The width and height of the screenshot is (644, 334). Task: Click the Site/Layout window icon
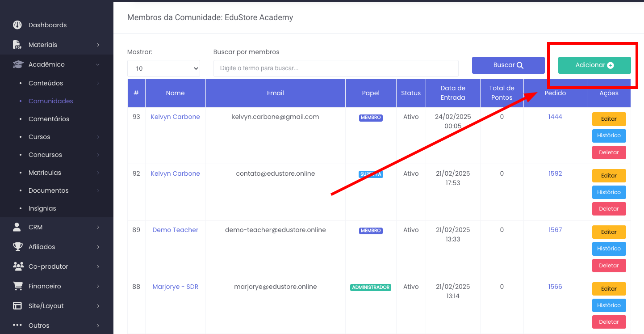[17, 306]
